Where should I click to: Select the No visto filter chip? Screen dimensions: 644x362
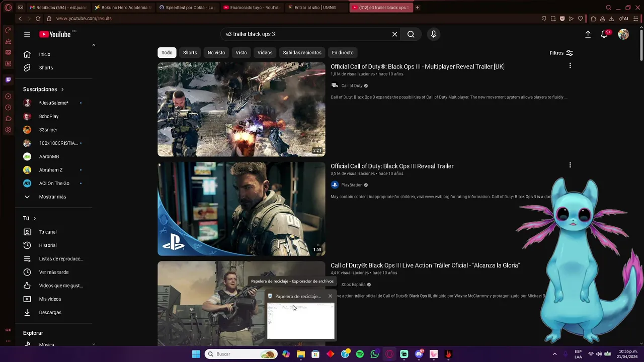pos(216,53)
